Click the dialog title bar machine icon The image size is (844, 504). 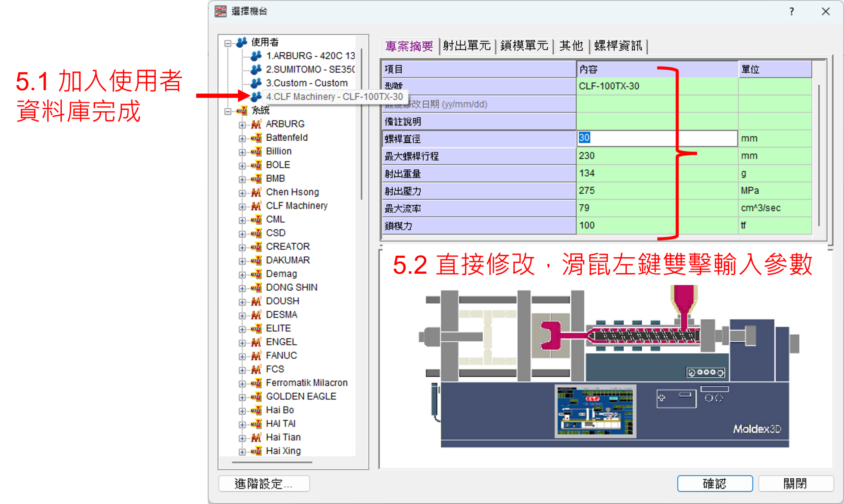[221, 11]
